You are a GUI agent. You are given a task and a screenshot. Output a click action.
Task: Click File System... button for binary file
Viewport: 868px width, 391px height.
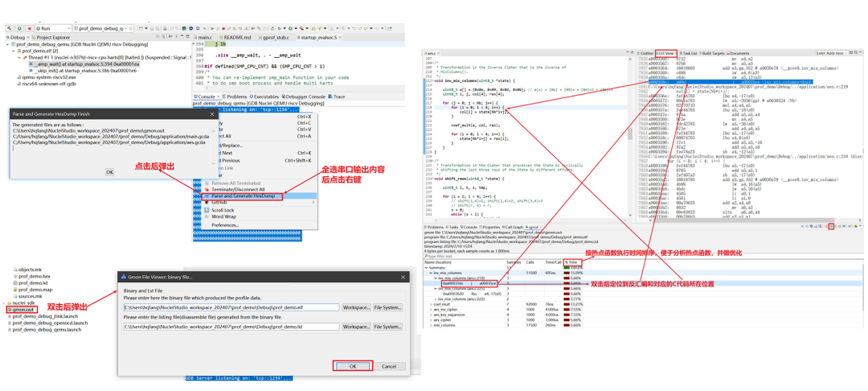[x=387, y=307]
